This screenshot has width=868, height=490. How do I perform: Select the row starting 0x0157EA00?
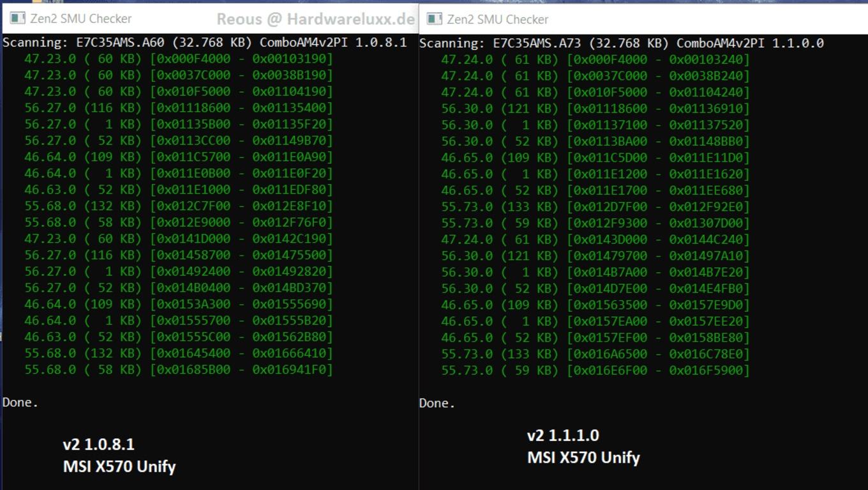click(x=595, y=321)
